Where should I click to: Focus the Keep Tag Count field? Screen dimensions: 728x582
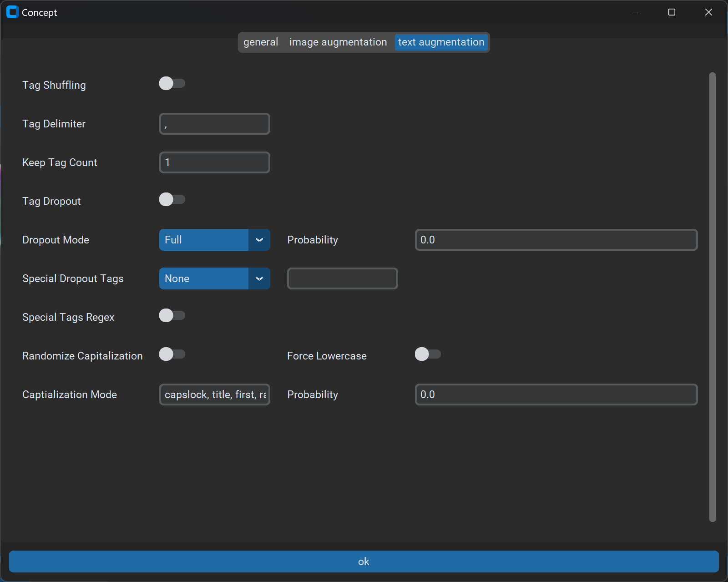tap(215, 162)
